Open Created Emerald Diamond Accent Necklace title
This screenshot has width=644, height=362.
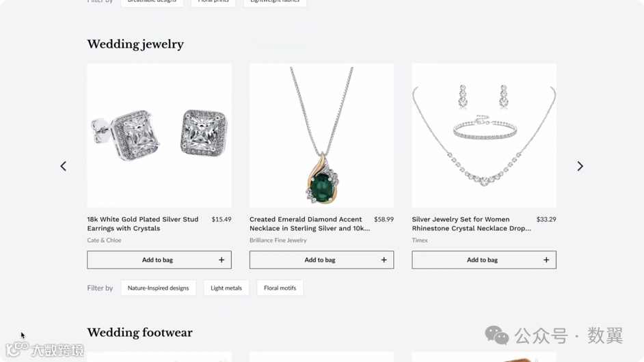pyautogui.click(x=310, y=223)
